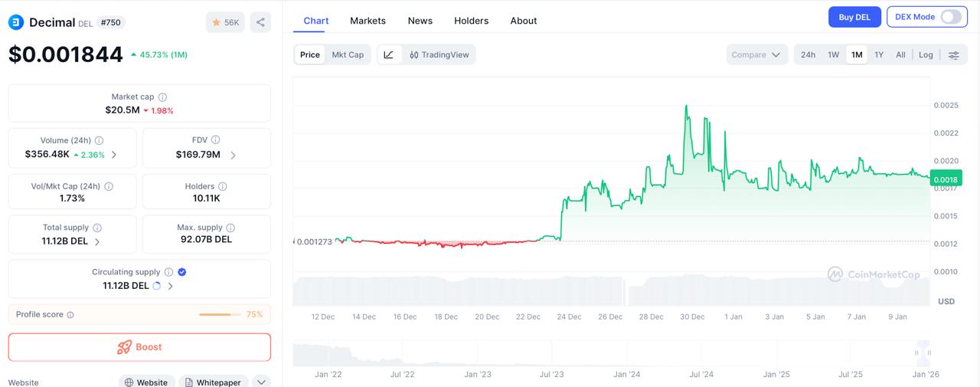Click the Holders info icon
980x387 pixels.
click(222, 186)
